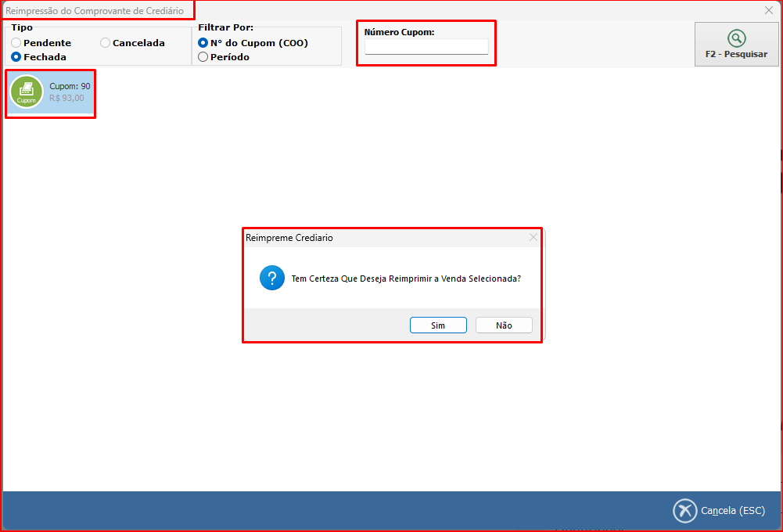Select the Cancelada type option
Viewport: 783px width, 532px height.
[x=106, y=43]
